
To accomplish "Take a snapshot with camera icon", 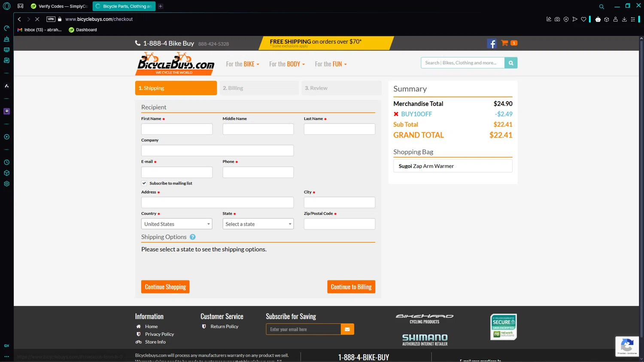I will [x=557, y=19].
